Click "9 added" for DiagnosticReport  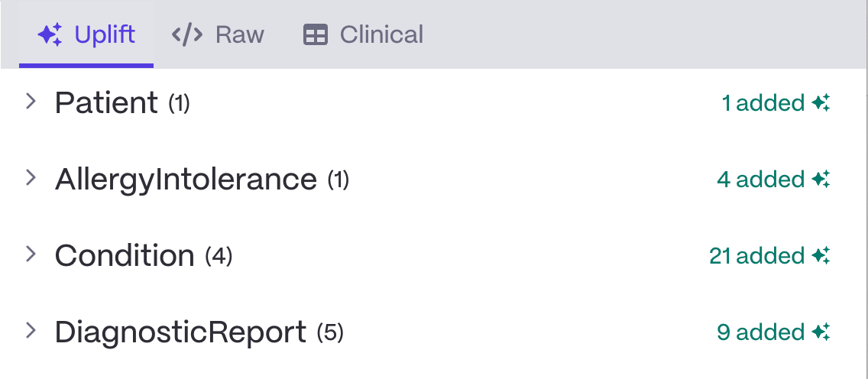click(760, 332)
